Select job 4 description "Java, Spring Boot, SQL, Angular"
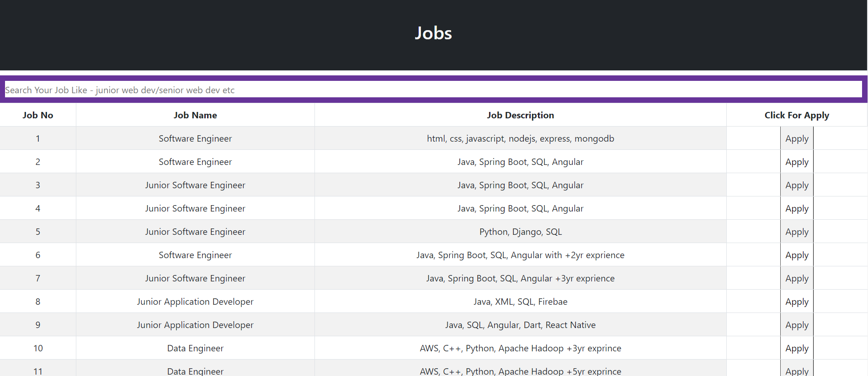Viewport: 868px width, 376px height. pos(520,208)
